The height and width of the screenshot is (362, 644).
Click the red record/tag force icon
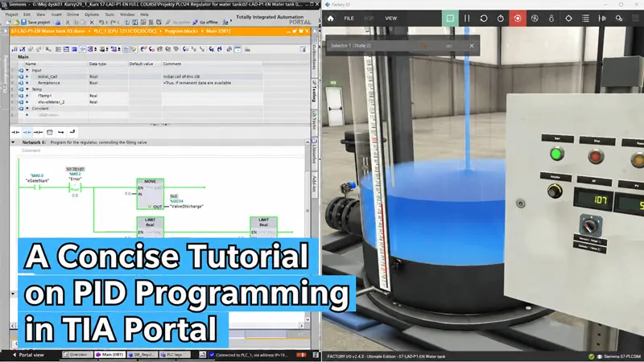(x=518, y=19)
